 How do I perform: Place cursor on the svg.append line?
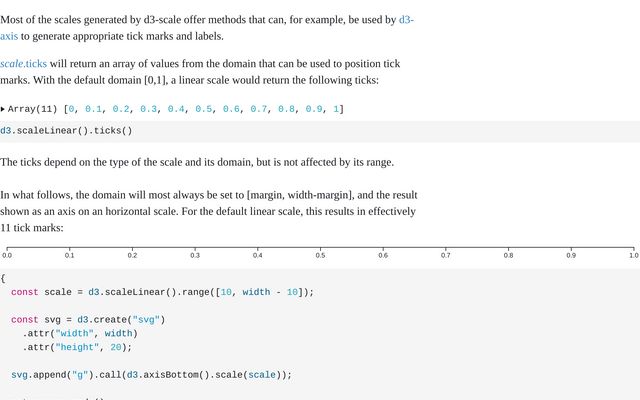pos(151,375)
